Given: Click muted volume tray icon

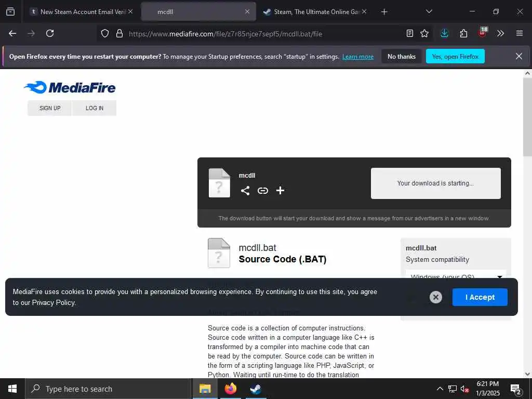Looking at the screenshot, I should [464, 389].
